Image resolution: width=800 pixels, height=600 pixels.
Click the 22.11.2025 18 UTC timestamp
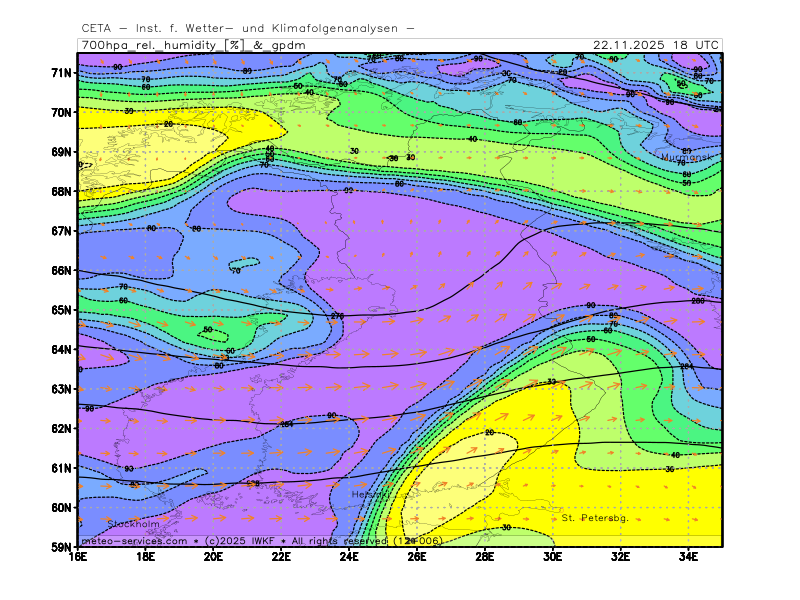655,45
